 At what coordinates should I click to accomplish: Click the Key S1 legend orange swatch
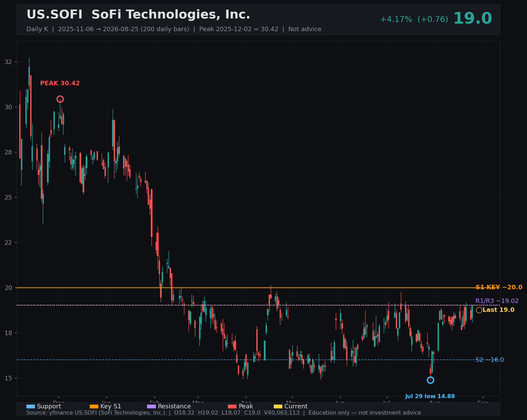click(x=94, y=407)
